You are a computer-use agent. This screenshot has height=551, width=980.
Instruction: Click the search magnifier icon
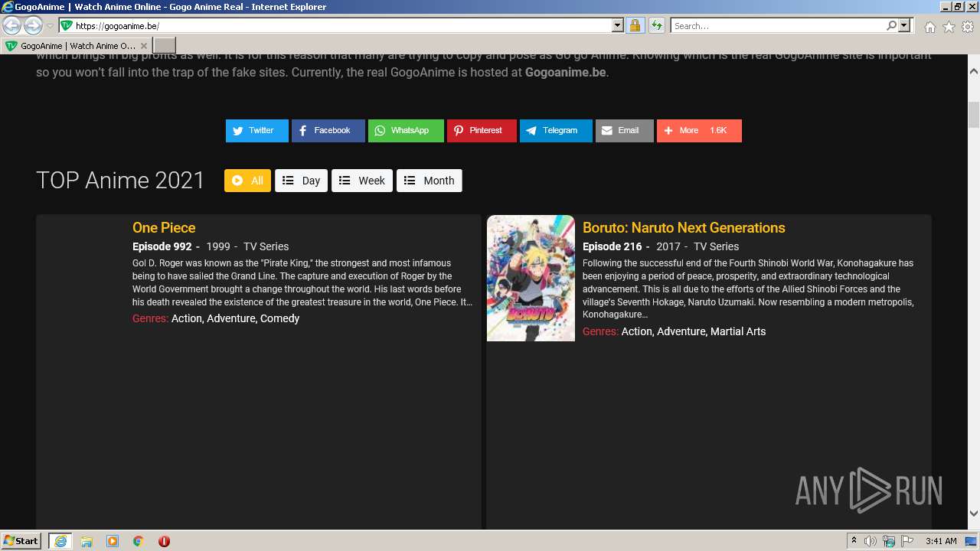pos(891,26)
